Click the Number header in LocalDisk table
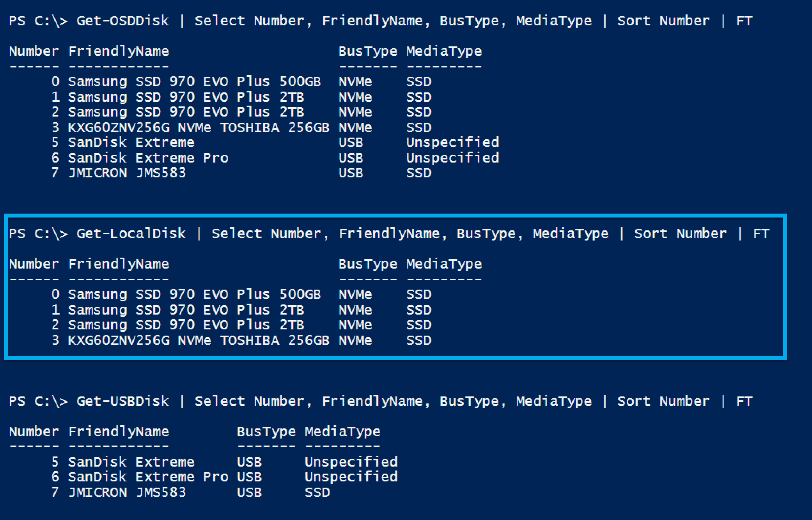Viewport: 812px width, 520px height. [34, 264]
